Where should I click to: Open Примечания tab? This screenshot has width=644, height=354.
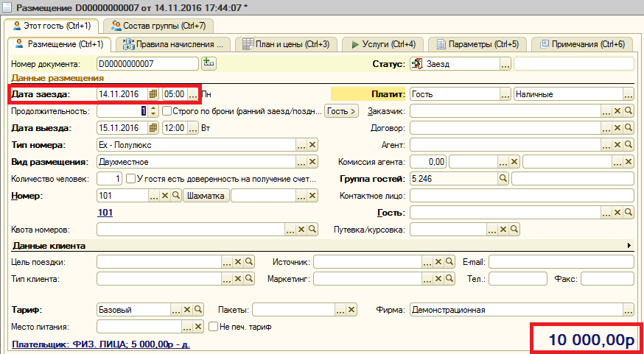pyautogui.click(x=582, y=44)
